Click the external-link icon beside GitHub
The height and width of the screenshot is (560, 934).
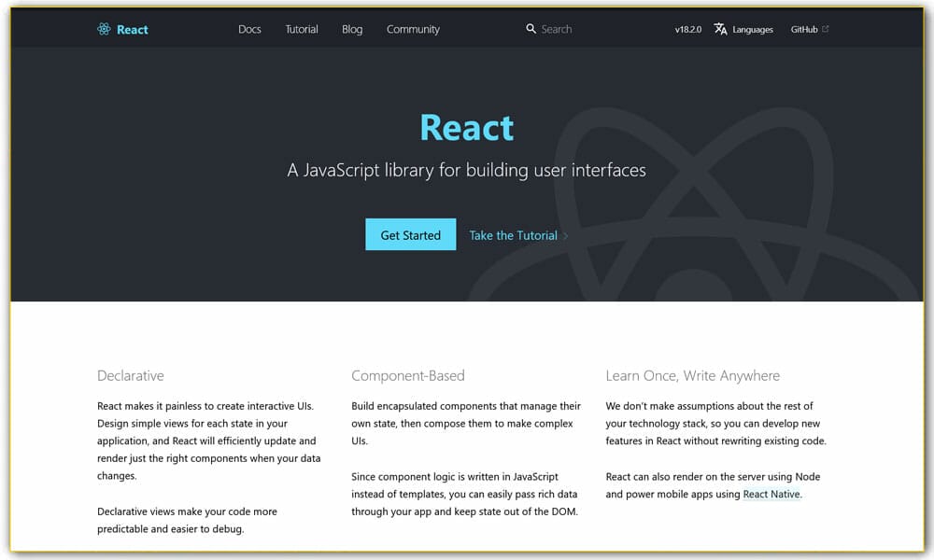click(826, 26)
